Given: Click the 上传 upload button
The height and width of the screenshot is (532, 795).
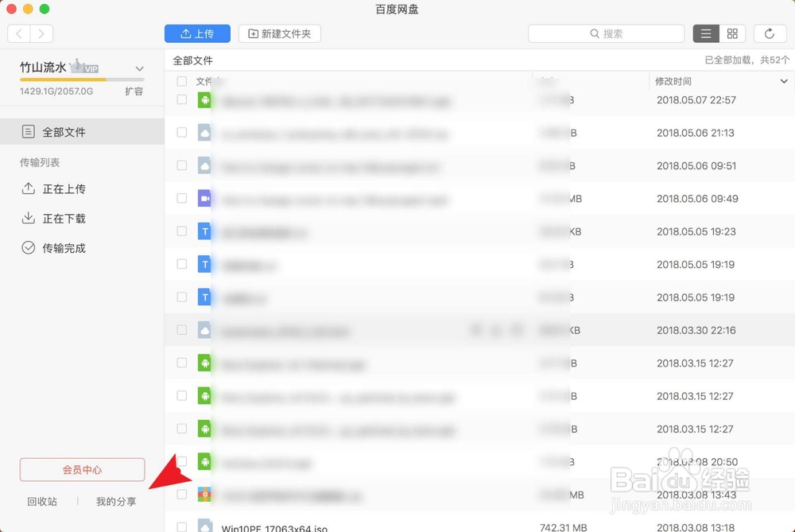Looking at the screenshot, I should pos(197,33).
